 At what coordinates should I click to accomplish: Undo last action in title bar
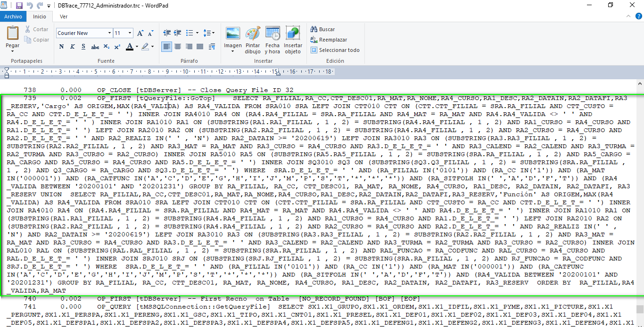click(x=30, y=5)
